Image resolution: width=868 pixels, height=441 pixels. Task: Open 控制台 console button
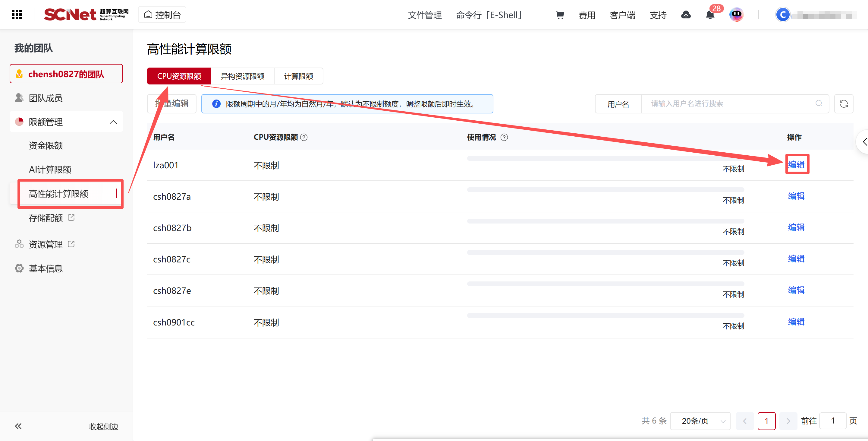(x=162, y=15)
